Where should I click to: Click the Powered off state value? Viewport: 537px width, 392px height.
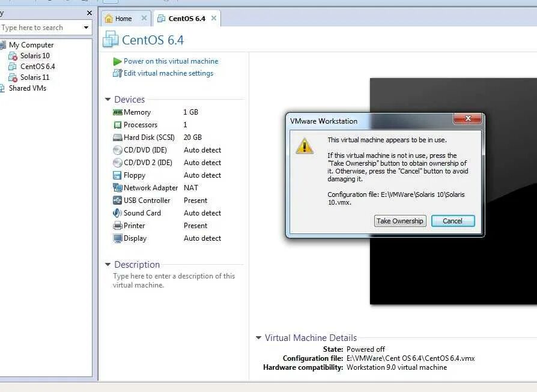pyautogui.click(x=366, y=349)
